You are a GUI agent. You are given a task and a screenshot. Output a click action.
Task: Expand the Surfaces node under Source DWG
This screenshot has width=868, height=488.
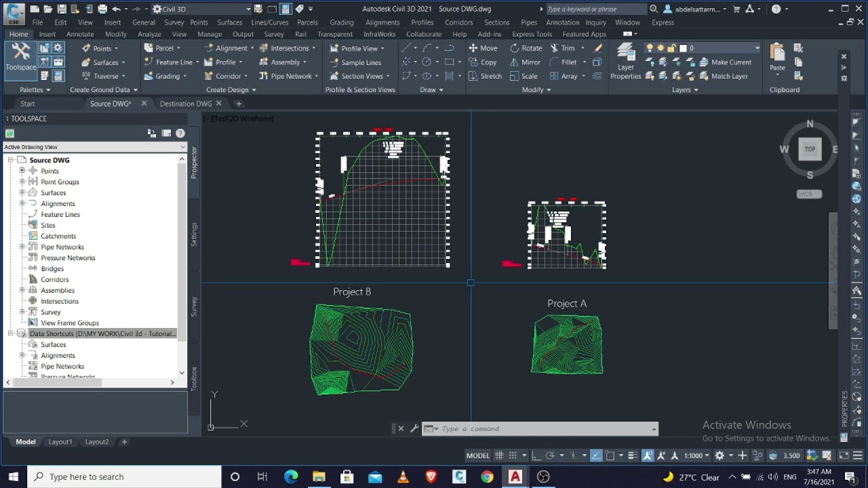22,192
